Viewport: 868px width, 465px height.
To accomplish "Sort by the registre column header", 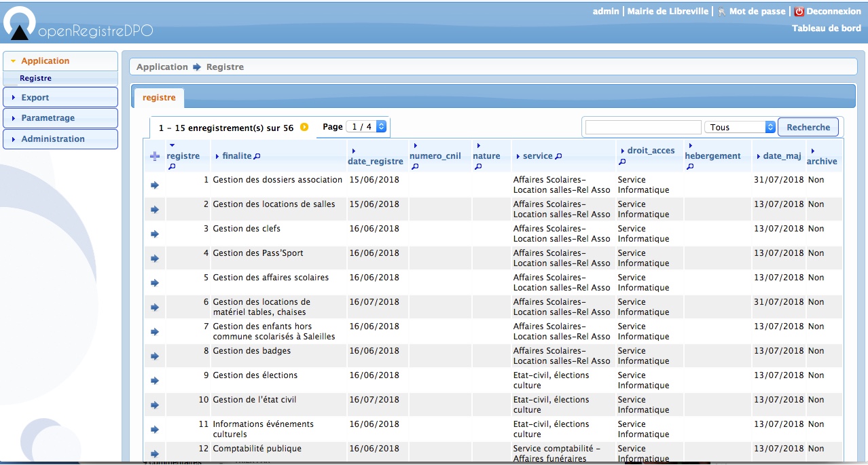I will pyautogui.click(x=183, y=155).
